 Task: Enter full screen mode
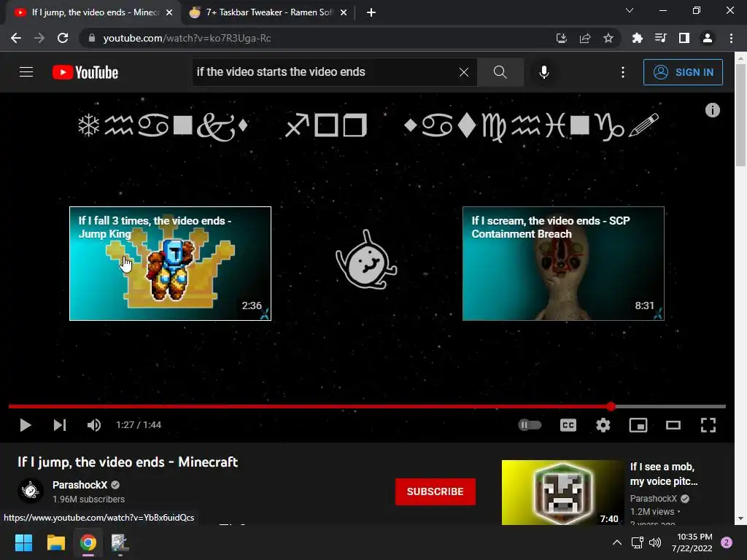[708, 425]
